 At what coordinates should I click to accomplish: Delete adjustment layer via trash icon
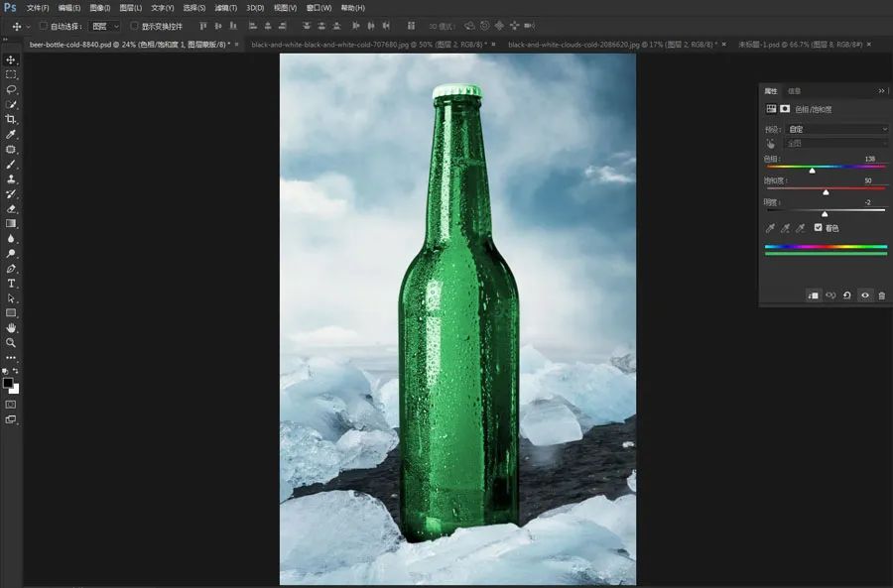pyautogui.click(x=881, y=295)
